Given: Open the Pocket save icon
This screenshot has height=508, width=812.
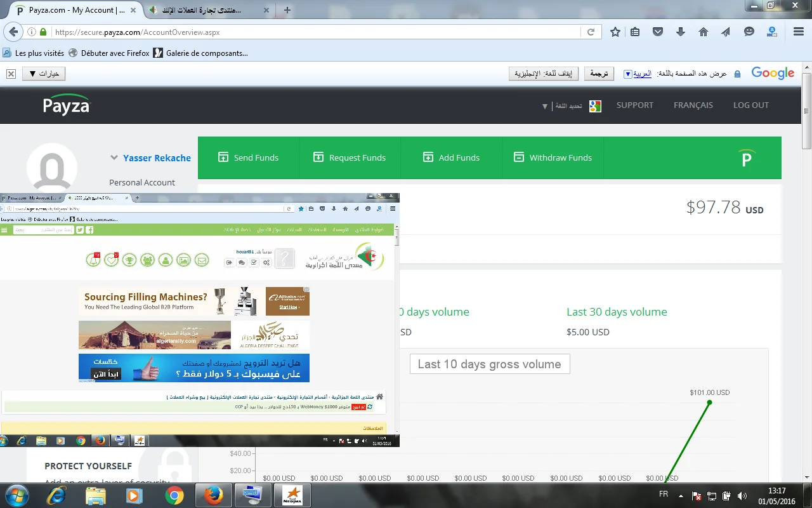Looking at the screenshot, I should (658, 32).
